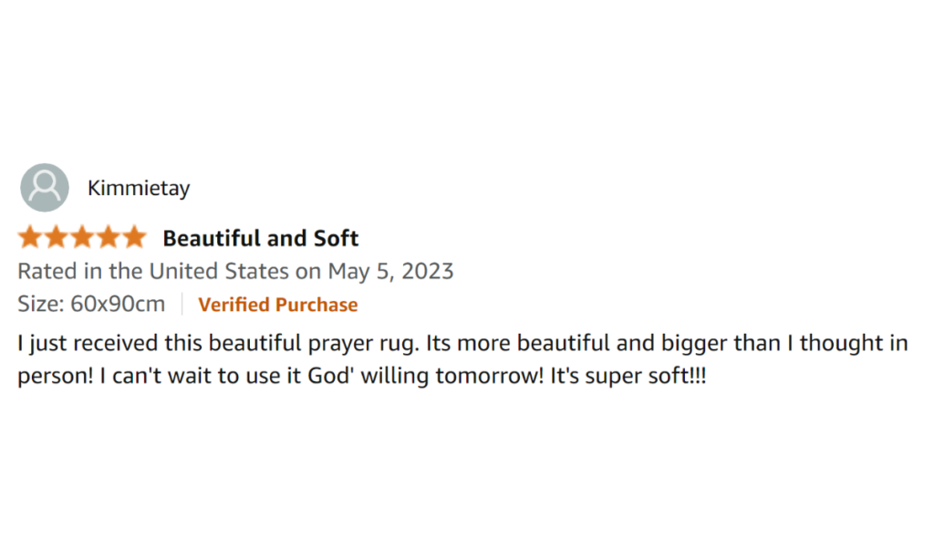Click the first orange rating star
Screen dimensions: 934x560
pyautogui.click(x=30, y=238)
